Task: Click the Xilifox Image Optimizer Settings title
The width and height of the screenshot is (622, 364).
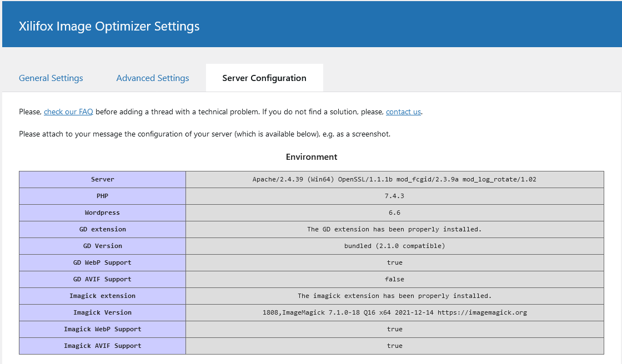Action: [109, 26]
